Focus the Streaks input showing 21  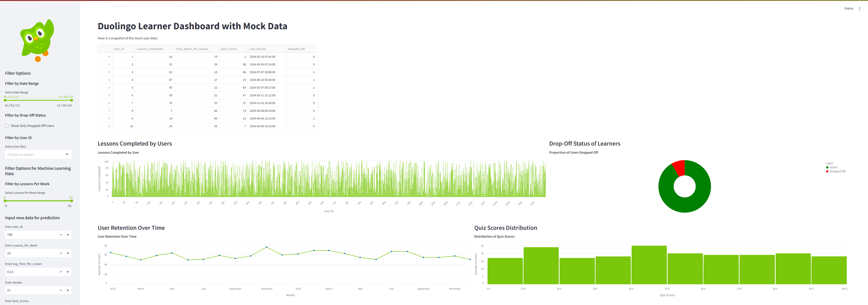pyautogui.click(x=31, y=290)
